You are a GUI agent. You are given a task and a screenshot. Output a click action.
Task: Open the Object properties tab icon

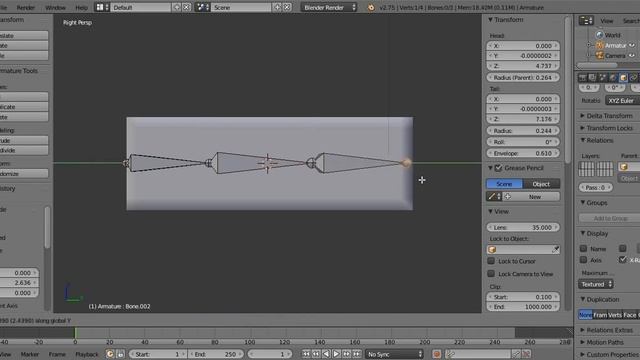click(623, 78)
